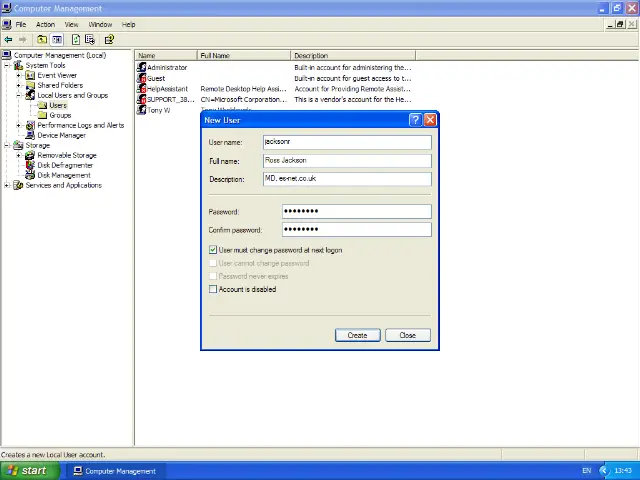The image size is (640, 480).
Task: Click the Services and Applications icon
Action: click(x=18, y=185)
